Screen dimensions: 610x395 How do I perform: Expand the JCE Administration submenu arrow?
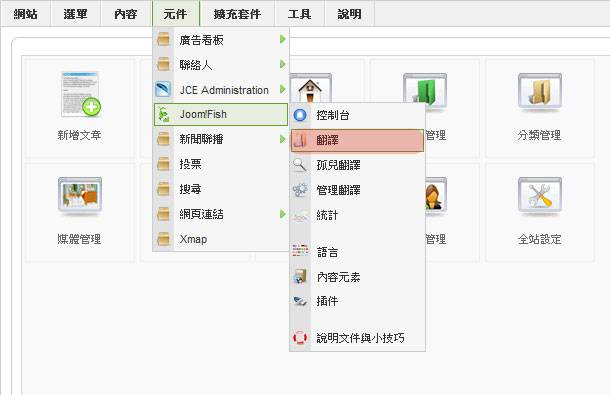pos(283,90)
